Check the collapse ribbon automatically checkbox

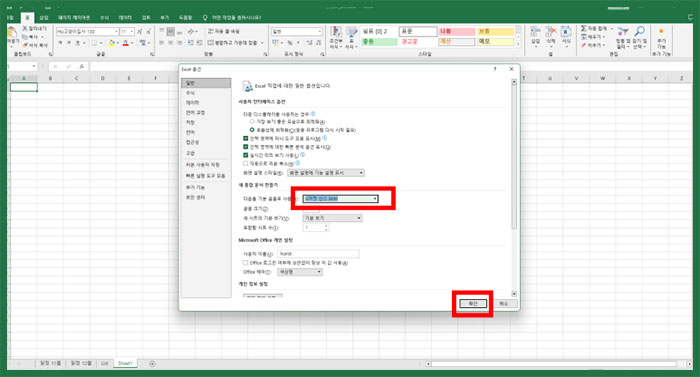point(246,163)
